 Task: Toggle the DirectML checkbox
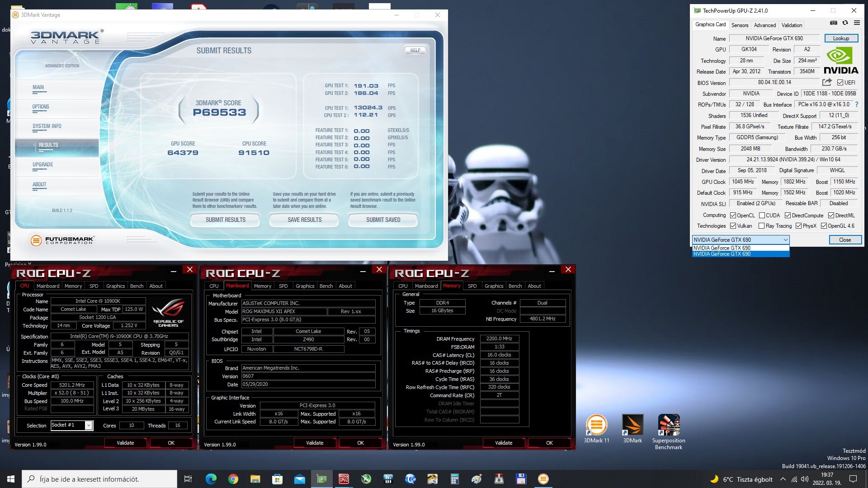click(831, 216)
